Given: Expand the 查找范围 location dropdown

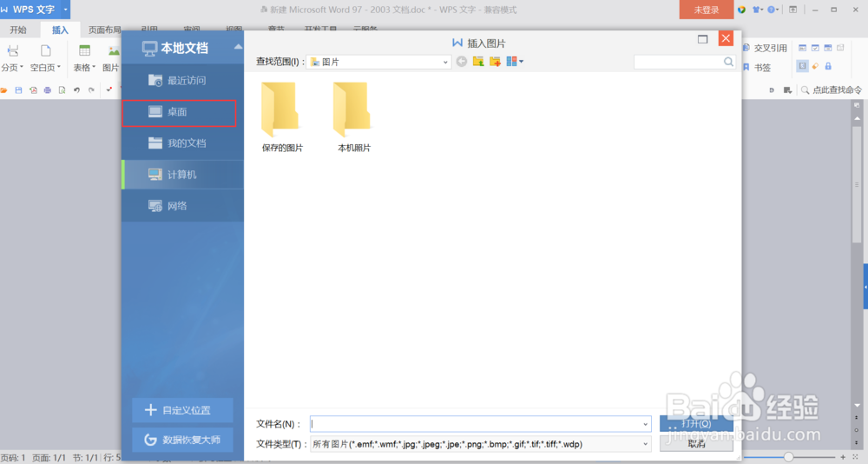Looking at the screenshot, I should tap(445, 62).
